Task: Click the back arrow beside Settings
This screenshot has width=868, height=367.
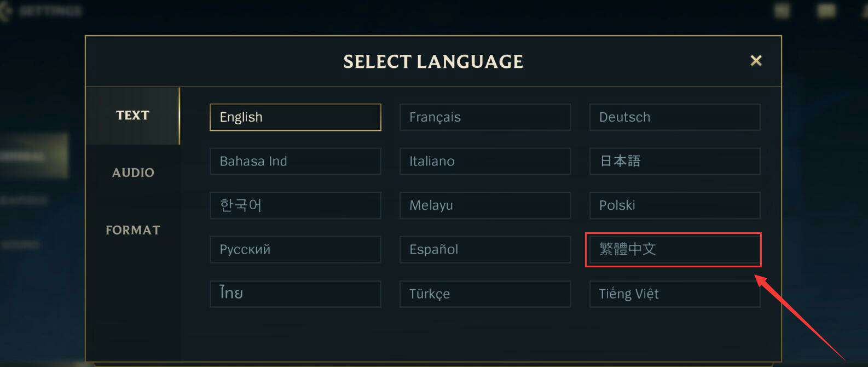Action: (5, 11)
